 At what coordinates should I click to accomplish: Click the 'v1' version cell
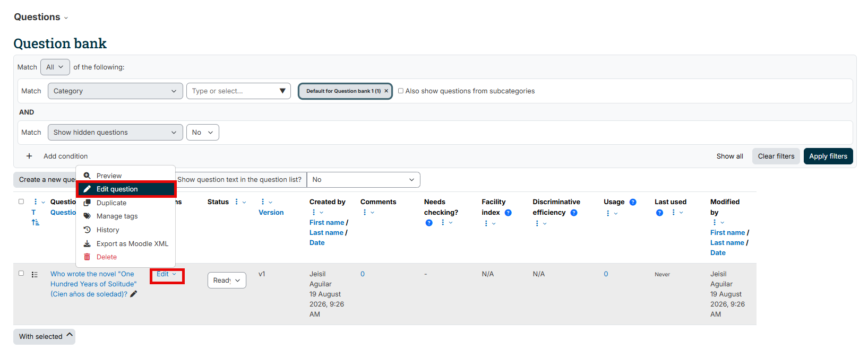(x=262, y=274)
